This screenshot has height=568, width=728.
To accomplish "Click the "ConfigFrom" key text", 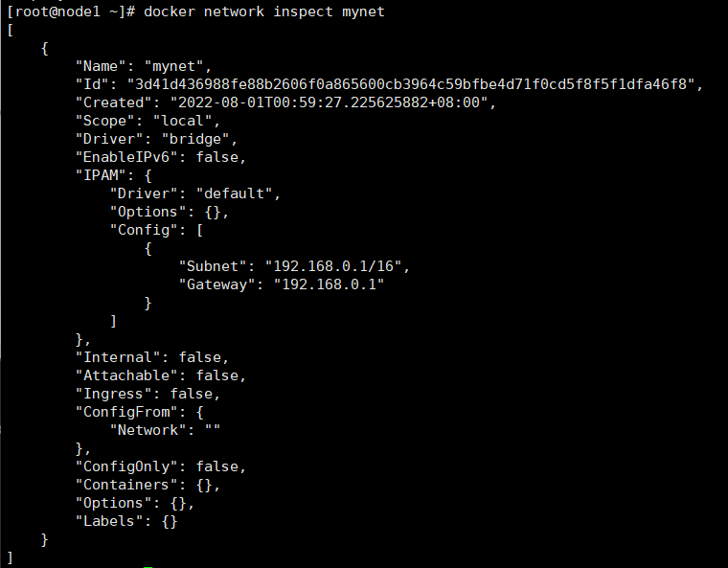I will [x=126, y=412].
